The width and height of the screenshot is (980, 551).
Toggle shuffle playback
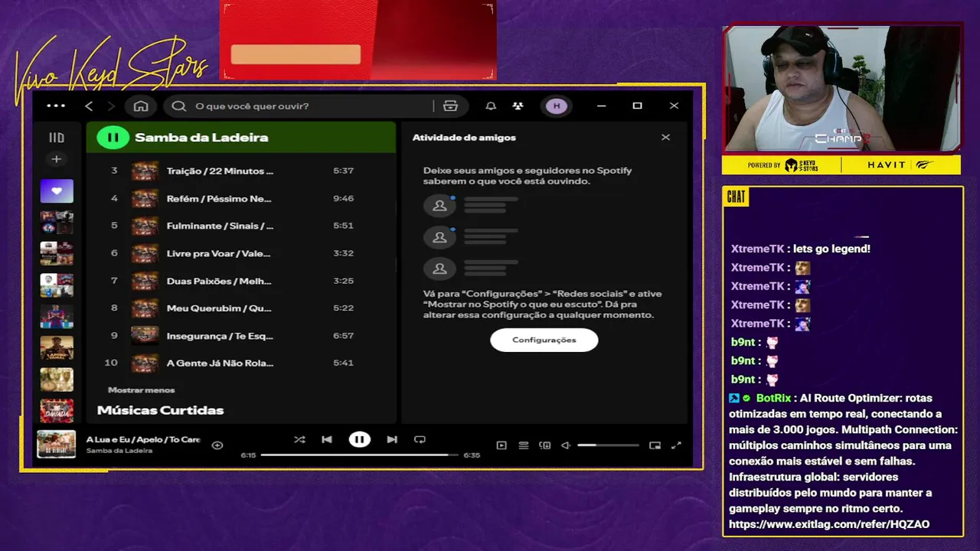(299, 440)
